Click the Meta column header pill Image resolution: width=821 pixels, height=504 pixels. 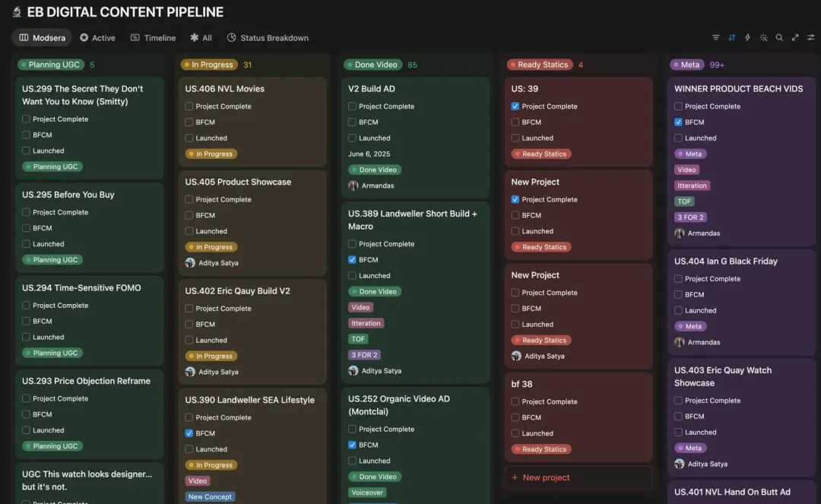pyautogui.click(x=687, y=65)
